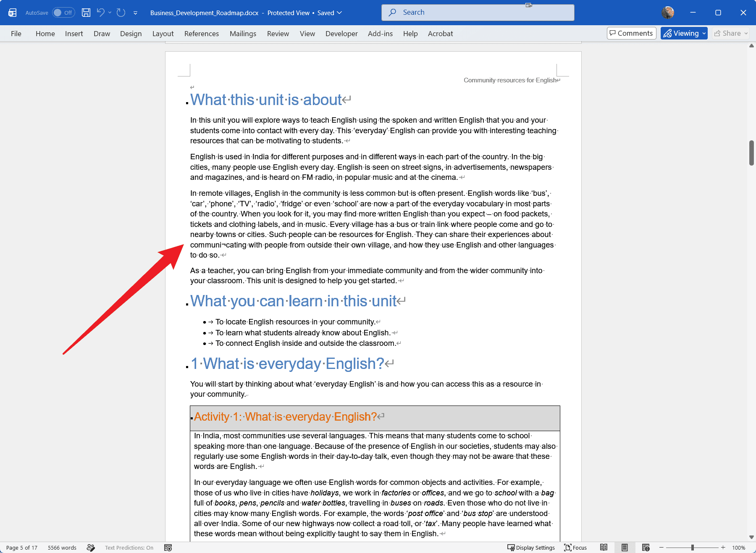
Task: Switch to the Insert tab
Action: (x=74, y=34)
